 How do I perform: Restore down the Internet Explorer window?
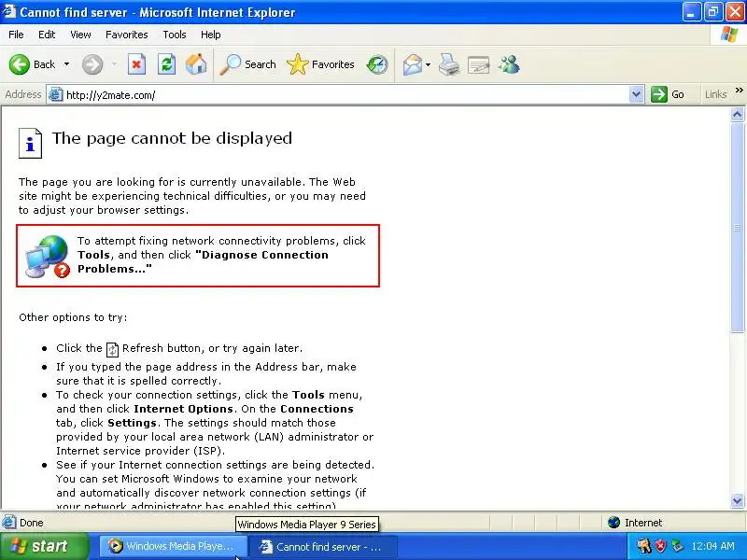(x=712, y=12)
